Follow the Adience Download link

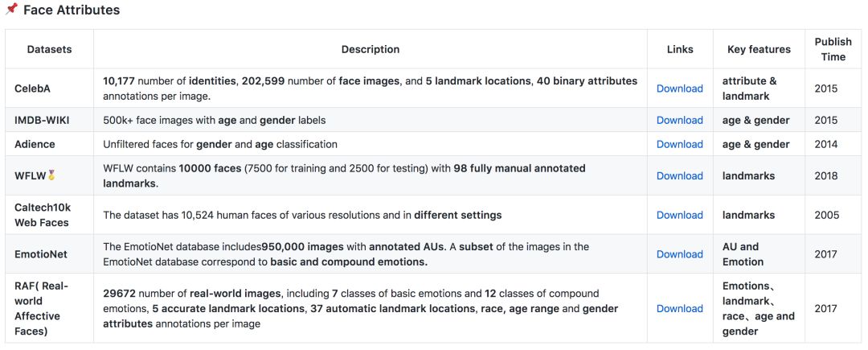pyautogui.click(x=680, y=144)
